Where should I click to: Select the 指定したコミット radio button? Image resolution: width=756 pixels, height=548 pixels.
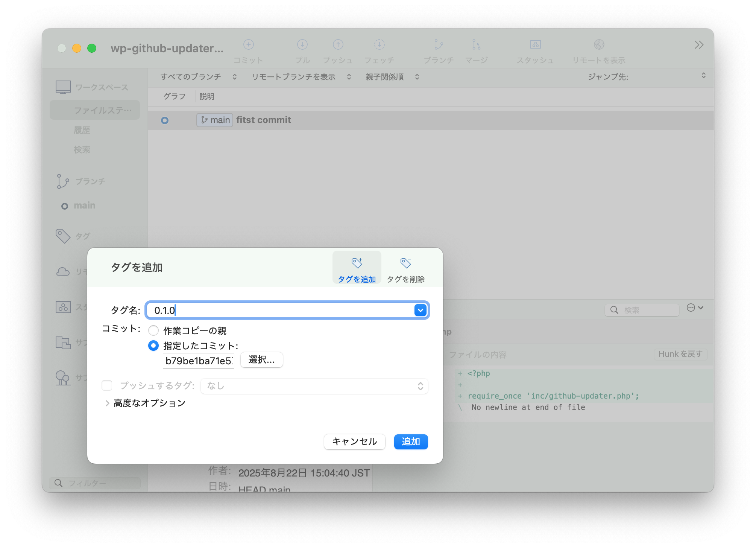pos(153,346)
